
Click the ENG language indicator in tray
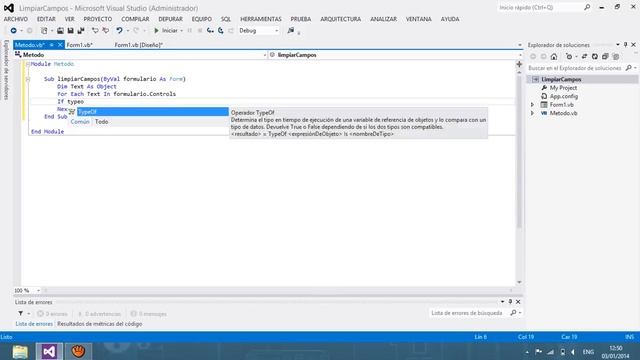pos(588,352)
